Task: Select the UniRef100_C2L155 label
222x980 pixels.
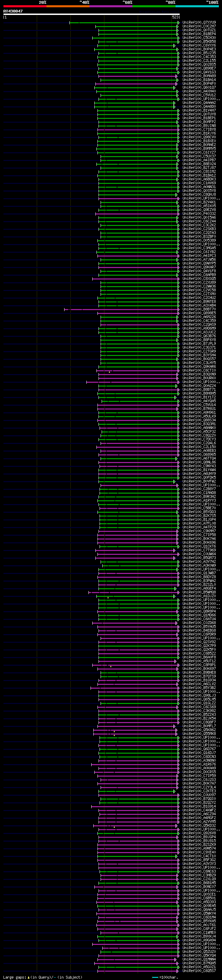Action: 199,60
